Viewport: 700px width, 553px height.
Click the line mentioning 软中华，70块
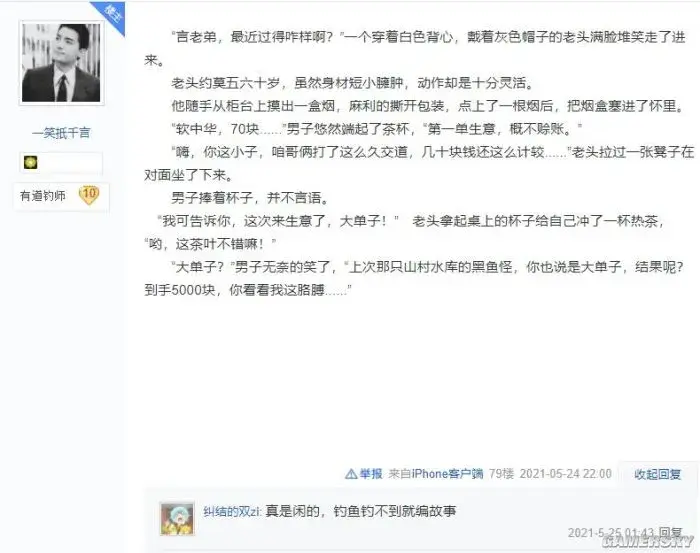pyautogui.click(x=377, y=129)
